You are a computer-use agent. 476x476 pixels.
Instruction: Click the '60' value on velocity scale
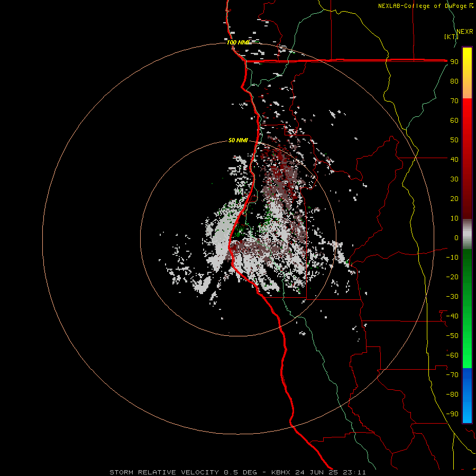[x=454, y=120]
